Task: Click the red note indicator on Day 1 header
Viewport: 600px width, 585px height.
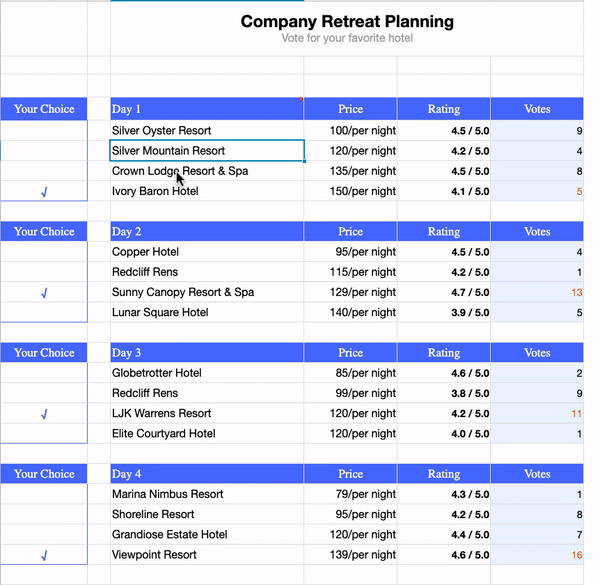Action: pyautogui.click(x=301, y=100)
